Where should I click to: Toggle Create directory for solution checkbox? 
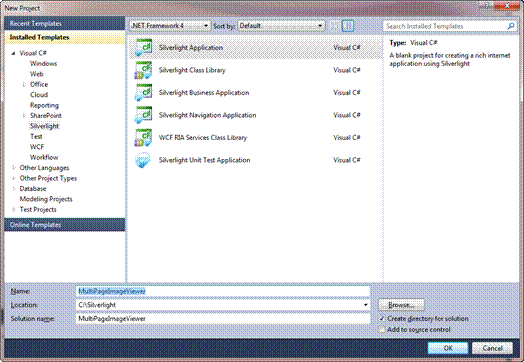(382, 319)
